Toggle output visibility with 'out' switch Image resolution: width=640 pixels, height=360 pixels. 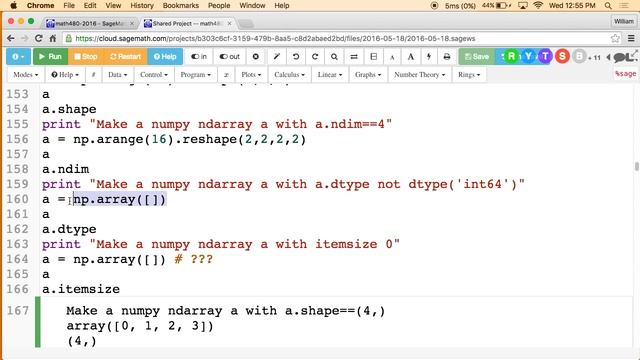tap(229, 57)
